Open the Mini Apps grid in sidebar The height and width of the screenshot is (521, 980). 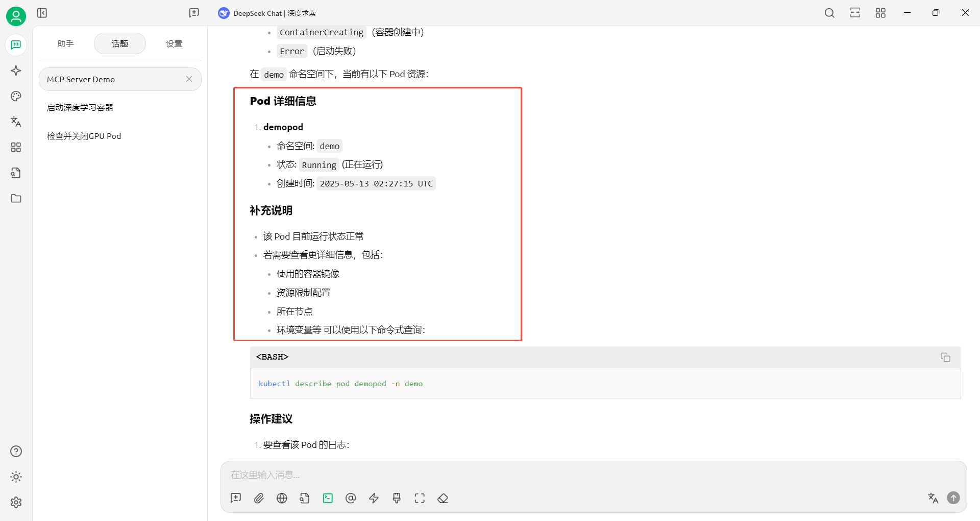[16, 147]
